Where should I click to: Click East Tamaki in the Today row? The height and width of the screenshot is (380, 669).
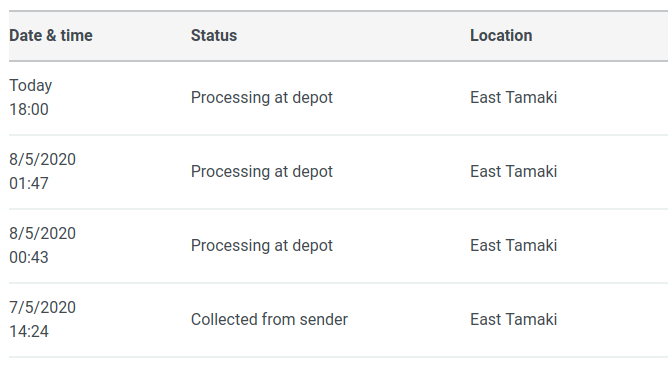(513, 97)
